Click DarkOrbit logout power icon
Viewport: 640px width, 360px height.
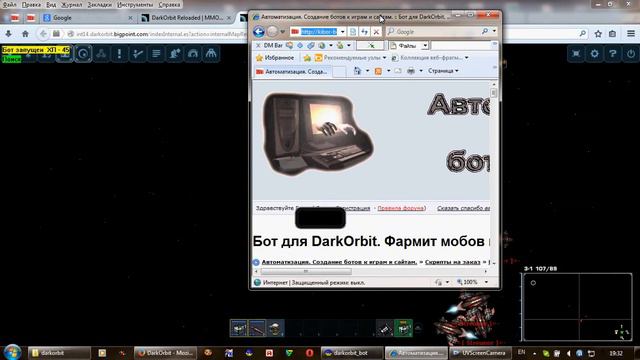coord(631,53)
